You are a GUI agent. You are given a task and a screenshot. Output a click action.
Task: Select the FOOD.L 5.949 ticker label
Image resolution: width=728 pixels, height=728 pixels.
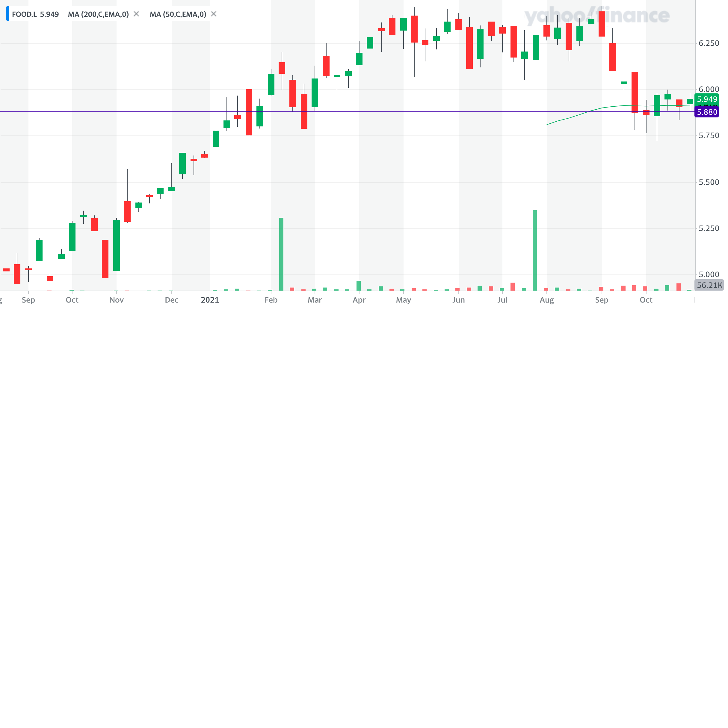click(x=35, y=14)
